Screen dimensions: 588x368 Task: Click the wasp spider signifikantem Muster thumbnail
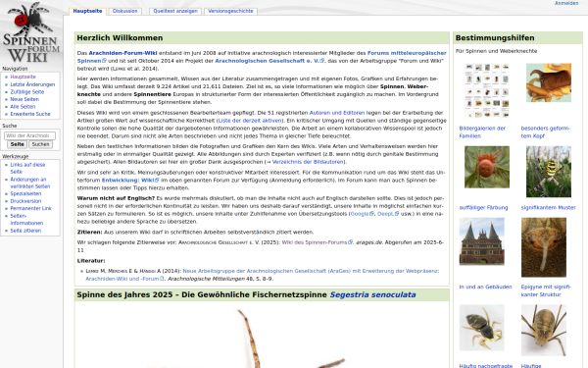coord(548,172)
